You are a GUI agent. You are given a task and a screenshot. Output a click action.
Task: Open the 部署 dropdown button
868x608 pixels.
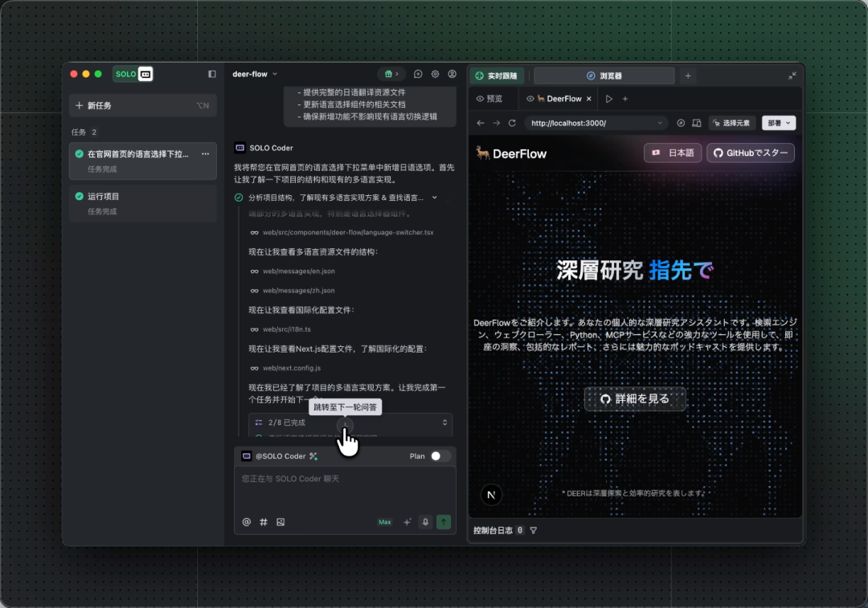(779, 124)
